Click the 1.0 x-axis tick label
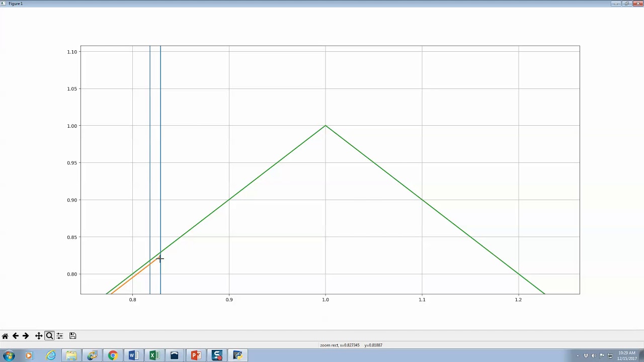 click(326, 300)
